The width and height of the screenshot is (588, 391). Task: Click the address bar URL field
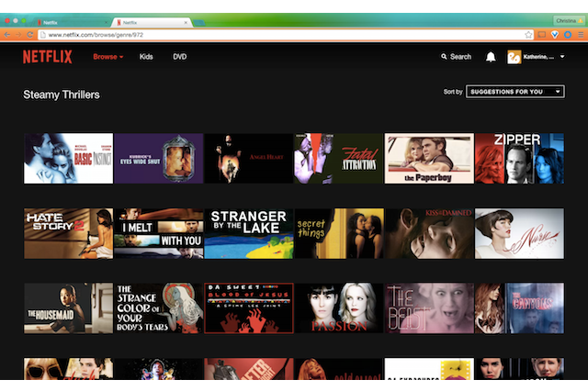click(276, 34)
